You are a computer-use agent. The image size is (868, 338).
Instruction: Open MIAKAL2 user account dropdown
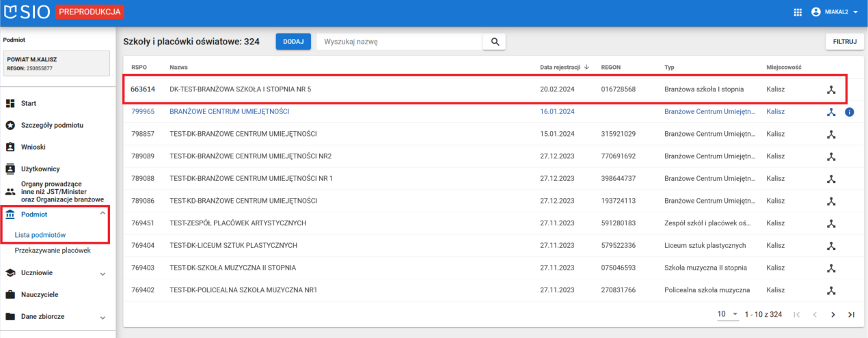point(835,12)
